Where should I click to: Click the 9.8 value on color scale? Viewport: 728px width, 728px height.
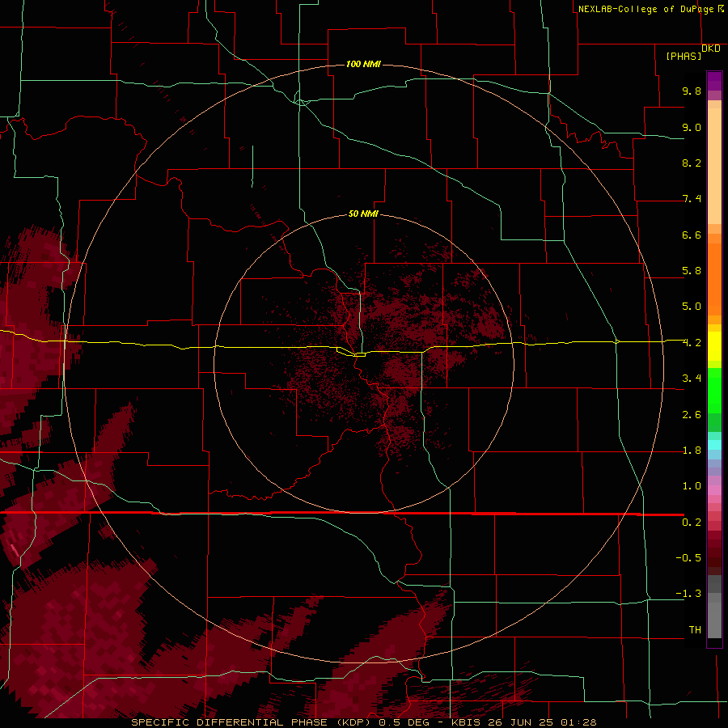(692, 91)
